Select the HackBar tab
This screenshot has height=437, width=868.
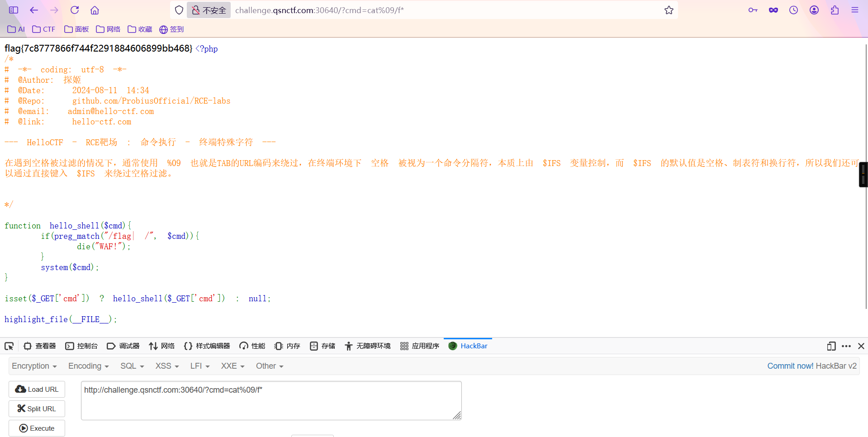[x=468, y=346]
